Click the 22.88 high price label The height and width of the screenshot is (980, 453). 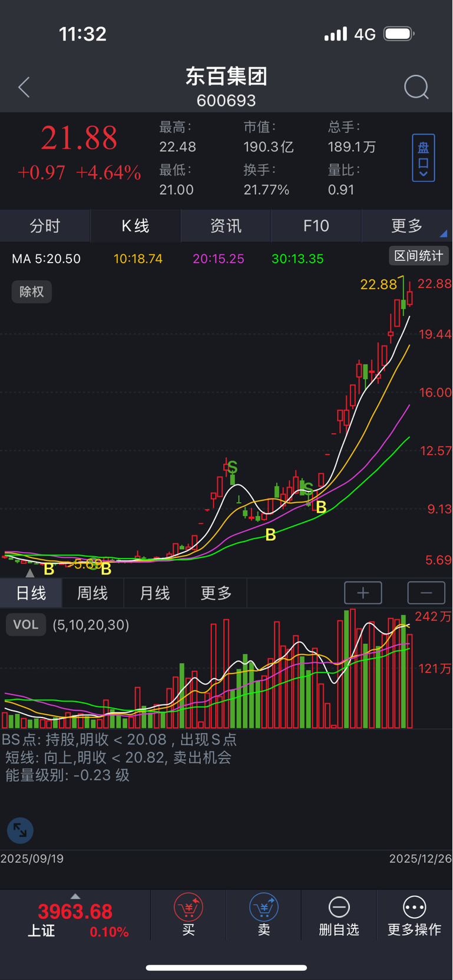(x=378, y=285)
